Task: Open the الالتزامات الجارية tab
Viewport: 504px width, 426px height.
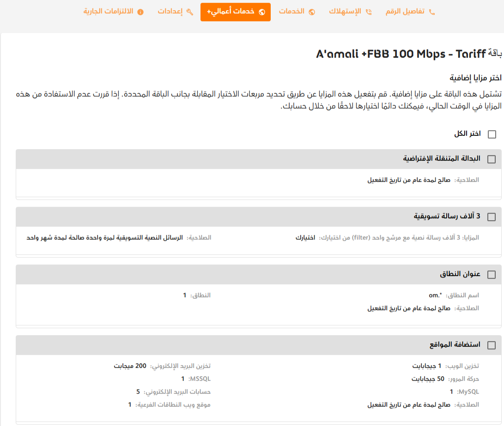Action: 109,12
